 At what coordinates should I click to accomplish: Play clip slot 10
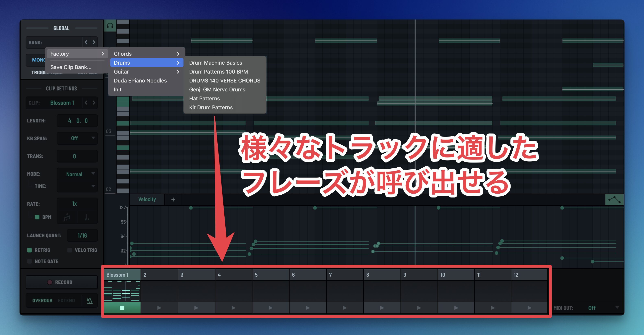pyautogui.click(x=456, y=308)
